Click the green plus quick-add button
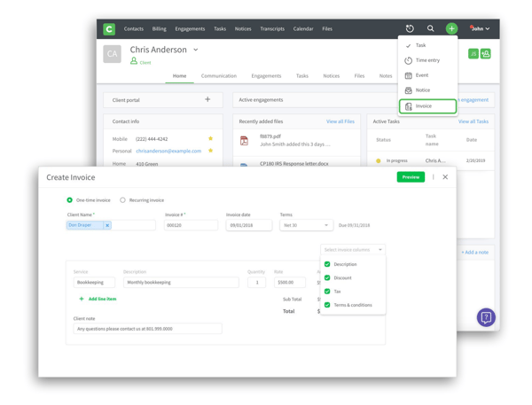 tap(451, 29)
